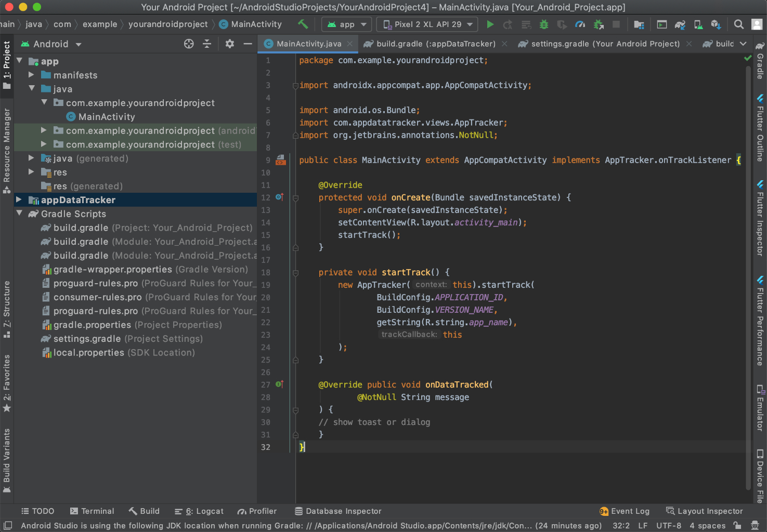
Task: Select MainActivity in project tree
Action: click(101, 117)
